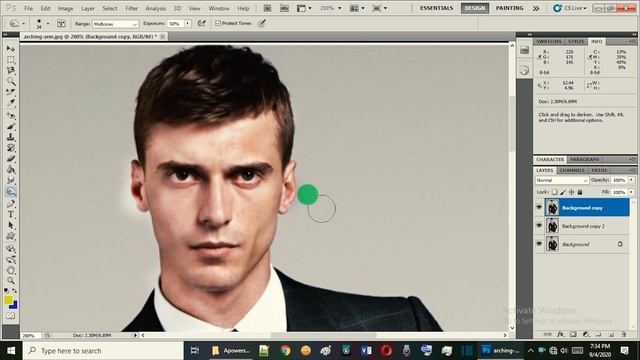This screenshot has height=360, width=640.
Task: Open the Layer menu
Action: click(88, 8)
